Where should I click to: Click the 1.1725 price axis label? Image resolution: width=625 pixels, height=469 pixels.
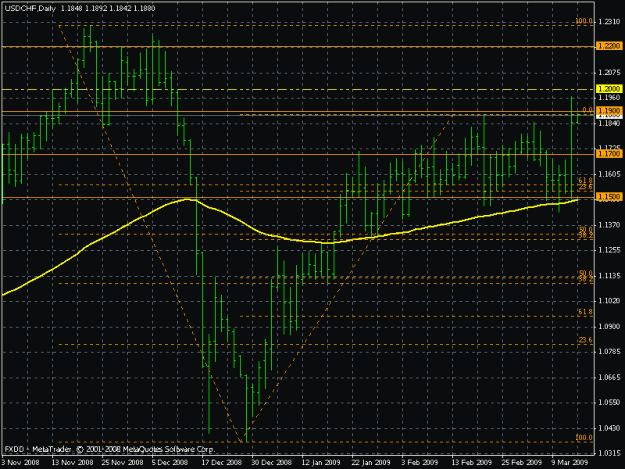[x=609, y=147]
